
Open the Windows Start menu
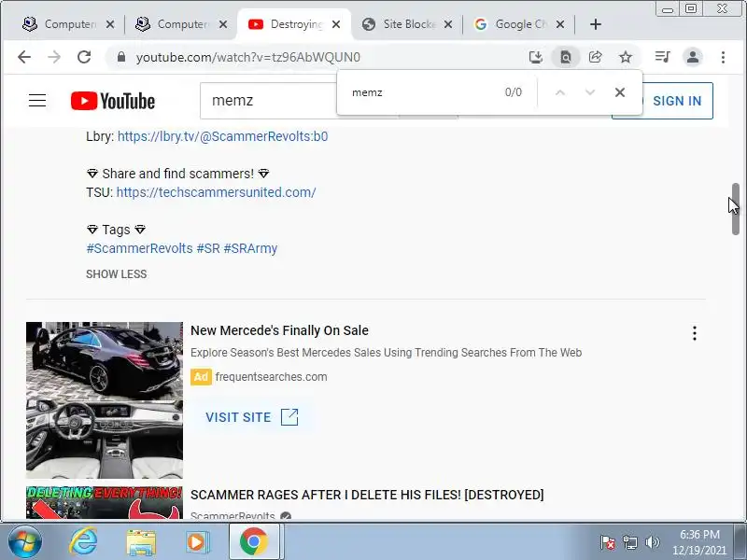tap(24, 542)
